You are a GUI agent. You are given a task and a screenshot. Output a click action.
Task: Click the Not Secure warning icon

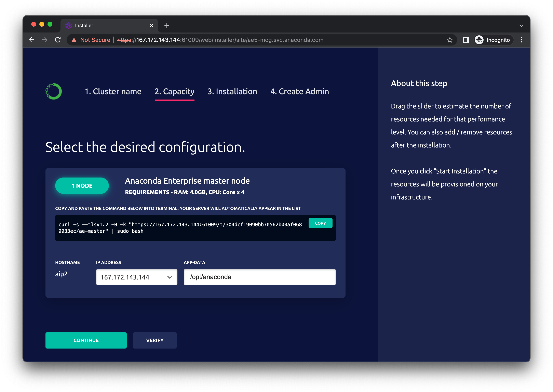[74, 40]
